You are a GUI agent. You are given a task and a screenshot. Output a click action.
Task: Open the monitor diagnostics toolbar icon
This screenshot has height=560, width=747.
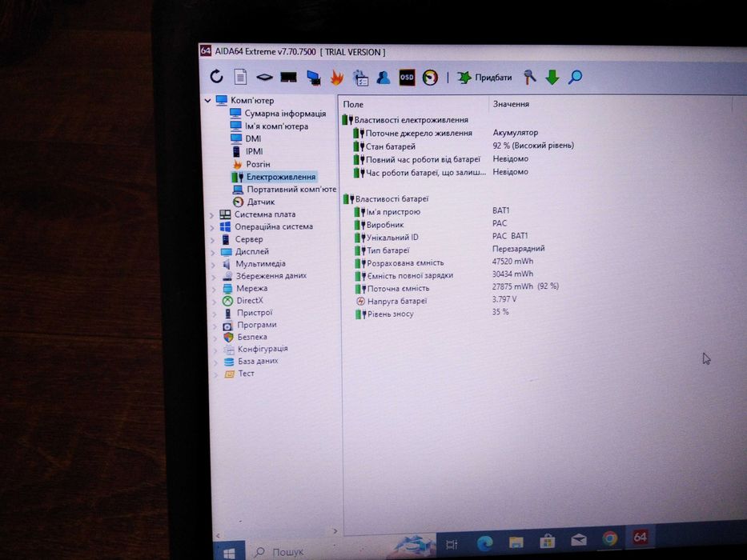[314, 78]
